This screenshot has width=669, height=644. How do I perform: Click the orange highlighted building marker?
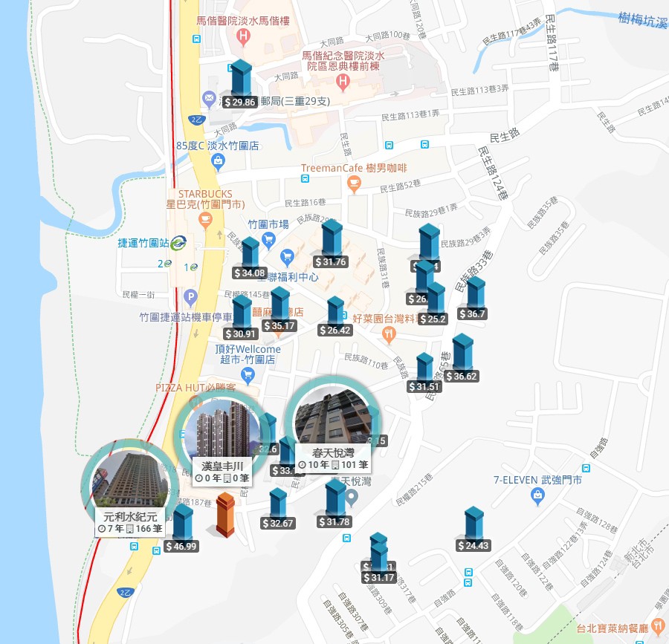[225, 515]
